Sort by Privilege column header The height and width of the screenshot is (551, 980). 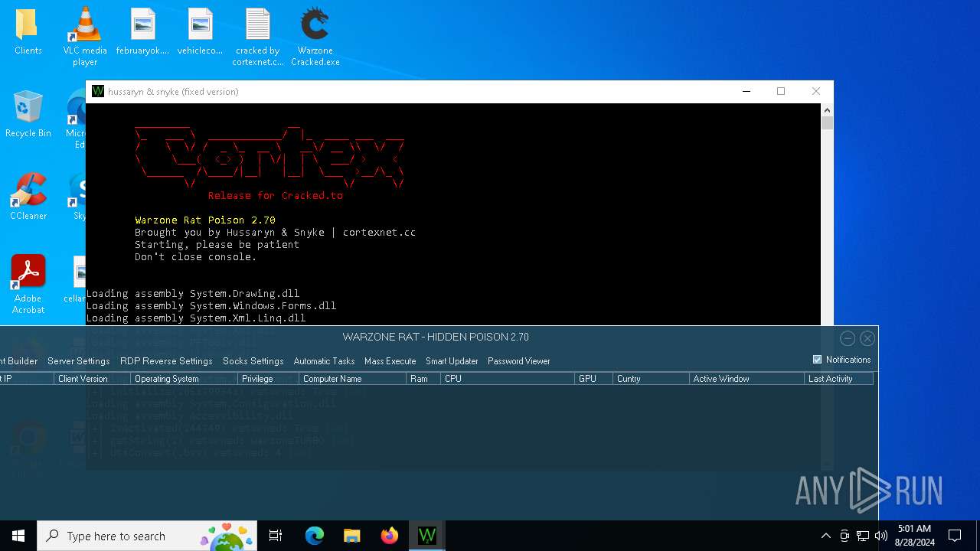(x=268, y=379)
